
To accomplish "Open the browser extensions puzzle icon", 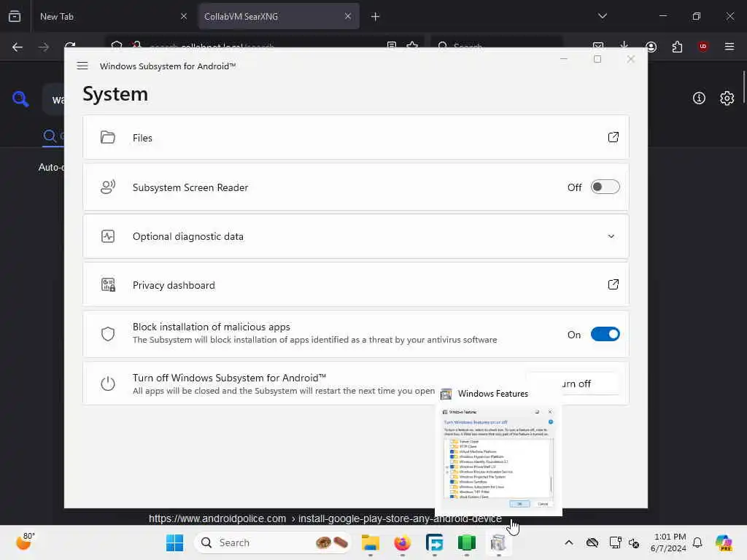I will coord(677,47).
